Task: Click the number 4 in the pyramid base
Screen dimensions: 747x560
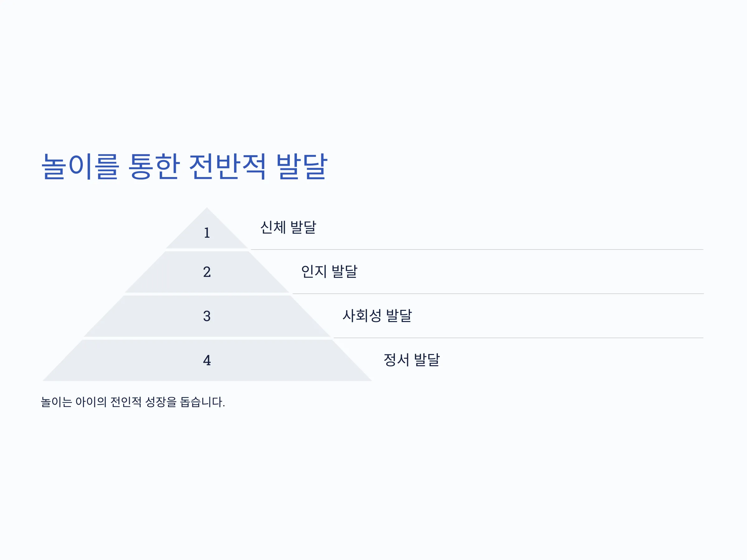Action: pos(207,361)
